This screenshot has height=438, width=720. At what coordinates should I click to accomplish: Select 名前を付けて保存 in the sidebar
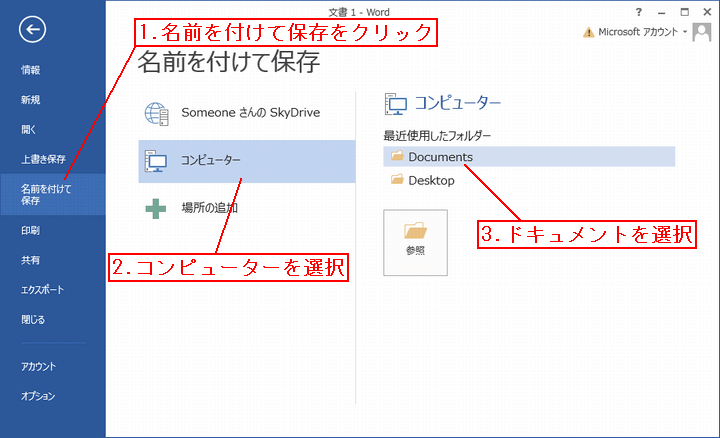53,194
